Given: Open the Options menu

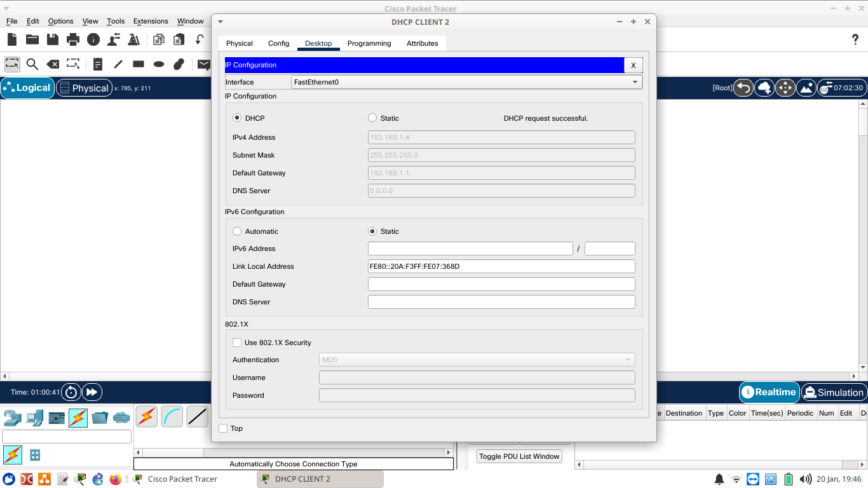Looking at the screenshot, I should pos(60,21).
